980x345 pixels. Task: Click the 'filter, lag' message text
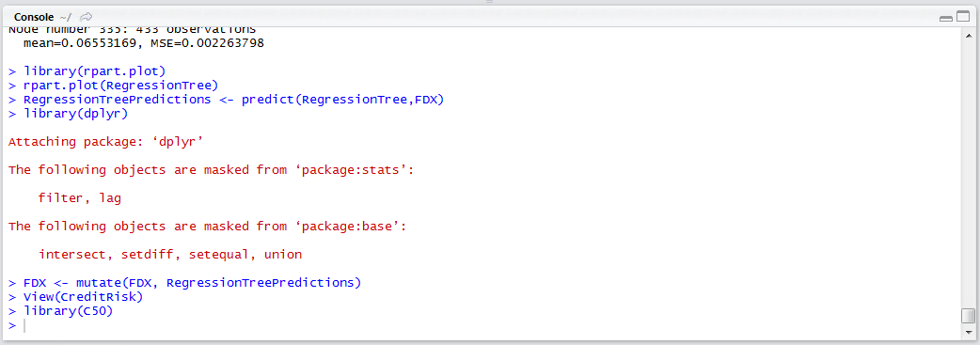pos(79,198)
